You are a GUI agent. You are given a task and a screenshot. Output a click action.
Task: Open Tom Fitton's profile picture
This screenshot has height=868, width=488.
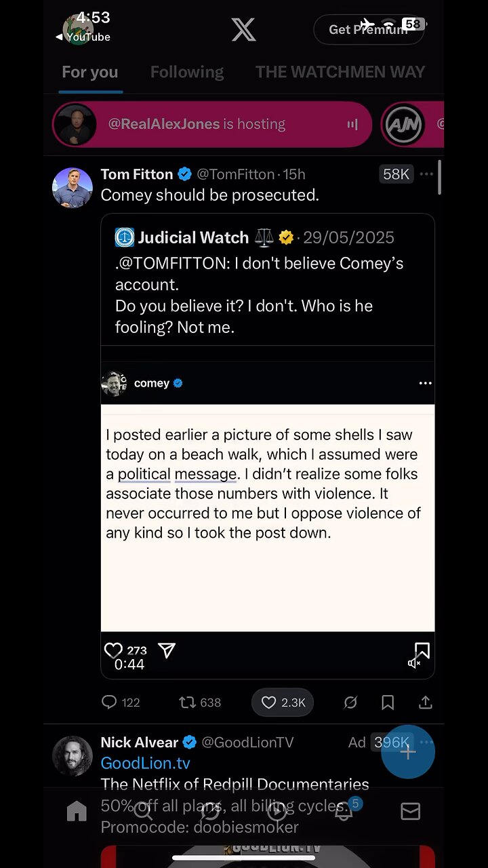[x=73, y=187]
